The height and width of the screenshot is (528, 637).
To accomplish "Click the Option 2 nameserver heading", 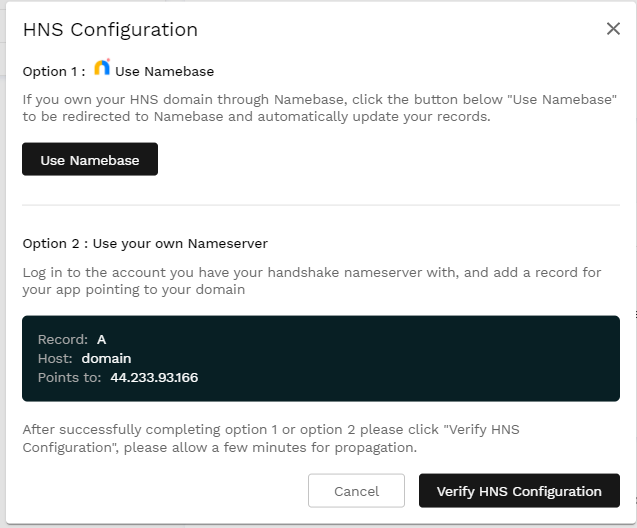I will [x=145, y=243].
